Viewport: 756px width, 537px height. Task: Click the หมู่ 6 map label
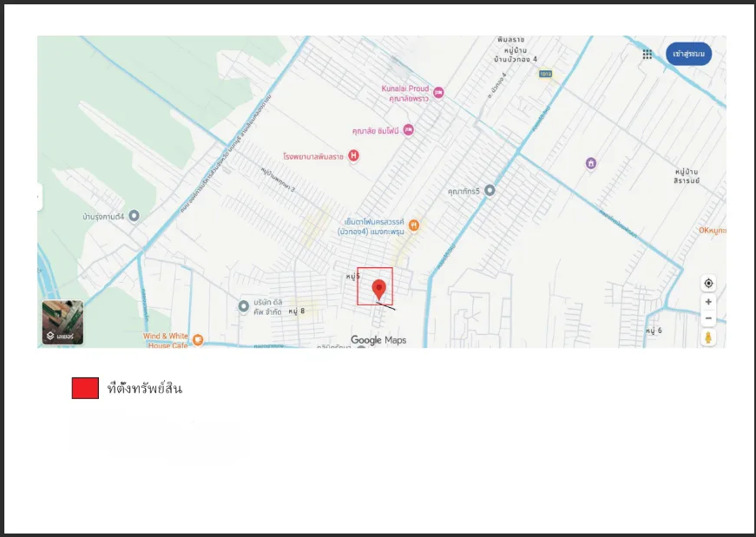(654, 331)
